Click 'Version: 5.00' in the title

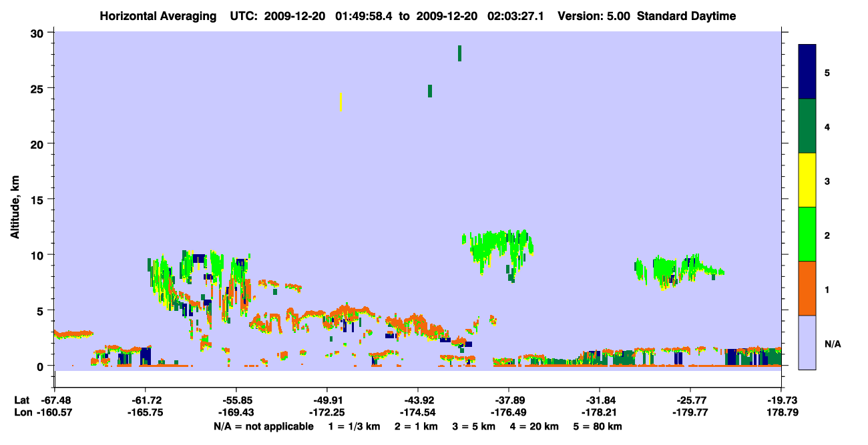pos(594,16)
